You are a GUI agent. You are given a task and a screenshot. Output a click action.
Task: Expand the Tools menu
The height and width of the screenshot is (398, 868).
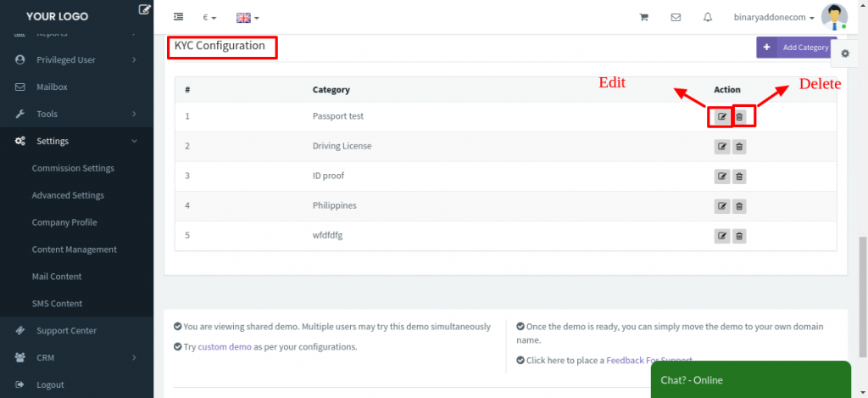tap(77, 115)
